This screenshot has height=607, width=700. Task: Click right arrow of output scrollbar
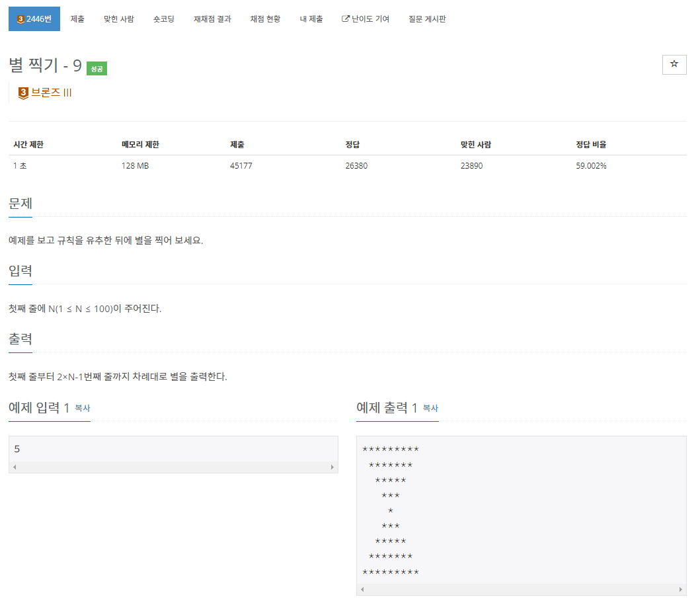680,590
